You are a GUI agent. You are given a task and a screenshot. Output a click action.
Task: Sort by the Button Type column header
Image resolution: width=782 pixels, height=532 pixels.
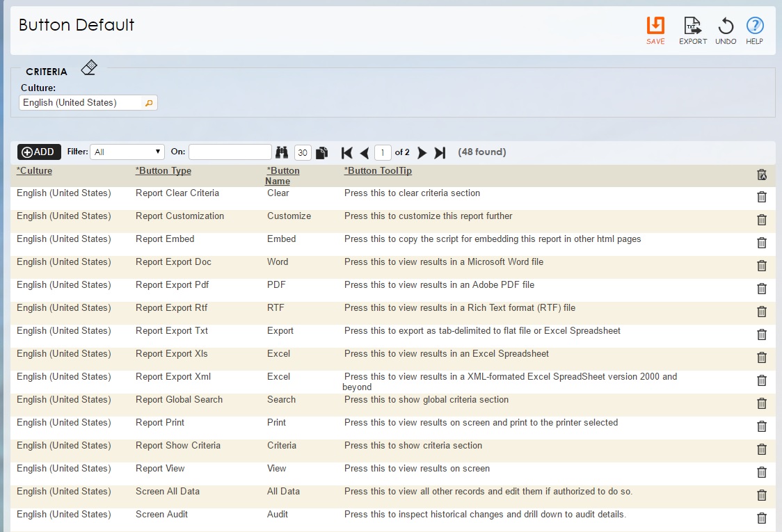click(163, 170)
